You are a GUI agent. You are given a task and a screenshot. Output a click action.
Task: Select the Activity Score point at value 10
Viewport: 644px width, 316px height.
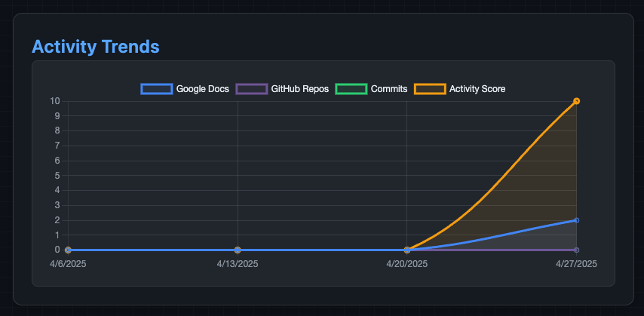pyautogui.click(x=576, y=101)
